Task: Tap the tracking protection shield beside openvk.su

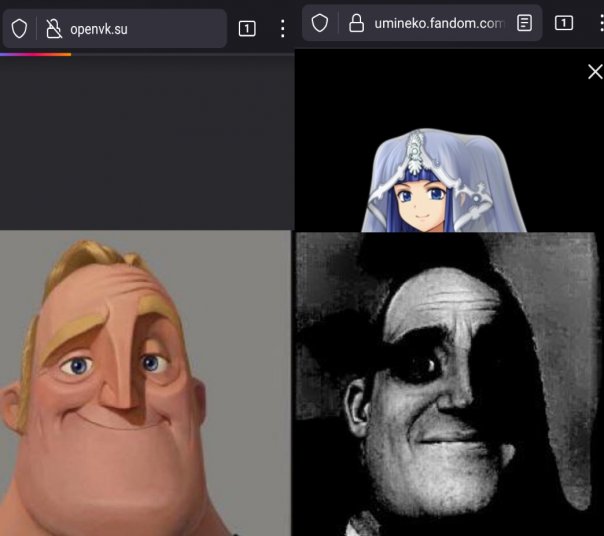Action: 19,29
